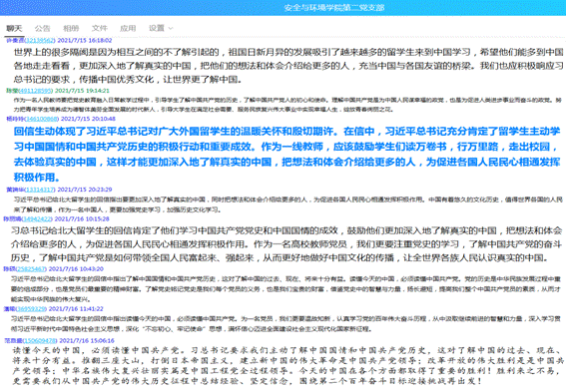Click the 设置 tab label
Image resolution: width=566 pixels, height=392 pixels.
[157, 28]
